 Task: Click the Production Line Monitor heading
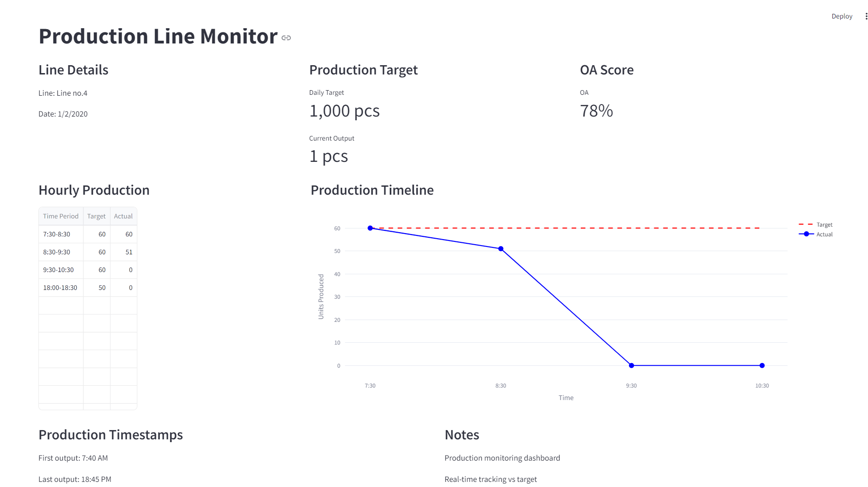[x=158, y=36]
